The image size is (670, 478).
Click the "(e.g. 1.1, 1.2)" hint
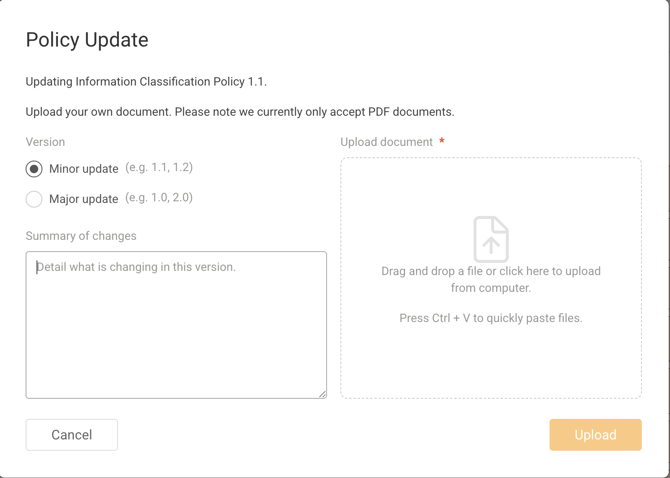[x=159, y=168]
